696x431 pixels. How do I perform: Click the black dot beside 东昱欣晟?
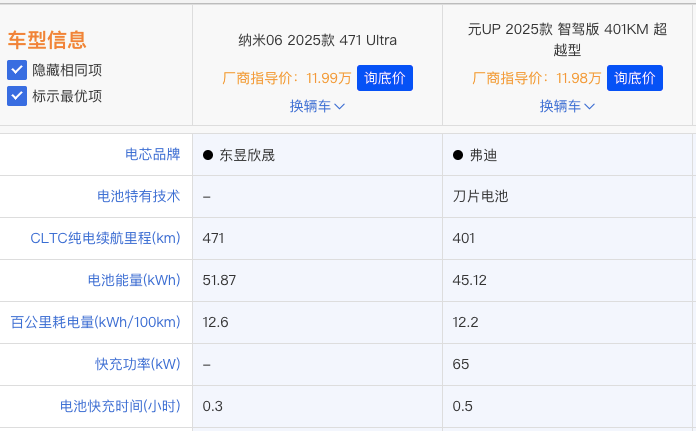(208, 156)
